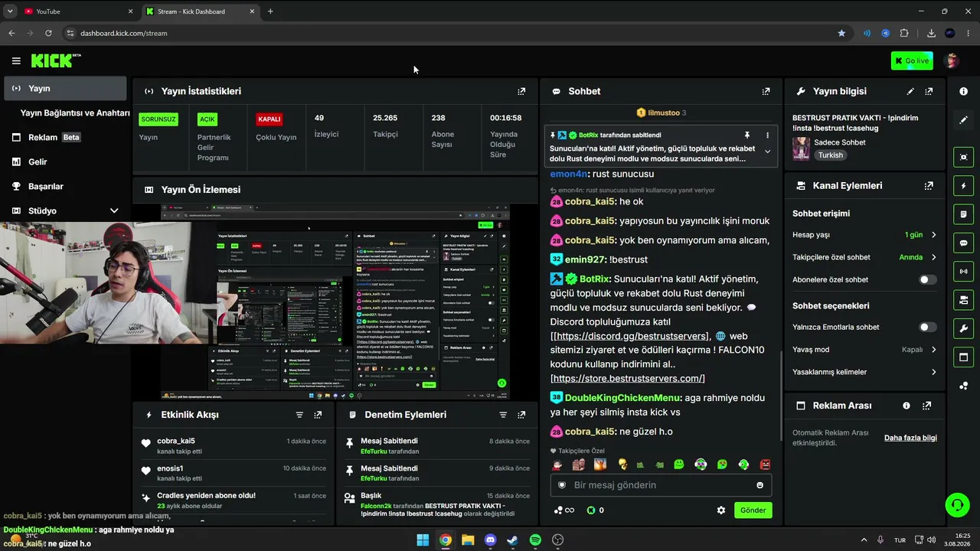Open DoubleKingChickenMenu username in chat
980x551 pixels.
point(622,398)
